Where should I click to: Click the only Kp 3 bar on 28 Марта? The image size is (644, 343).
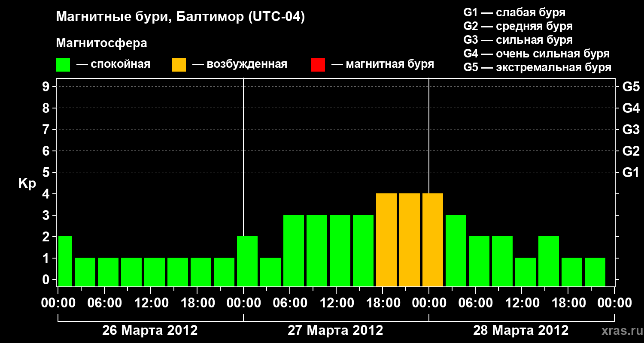point(456,250)
